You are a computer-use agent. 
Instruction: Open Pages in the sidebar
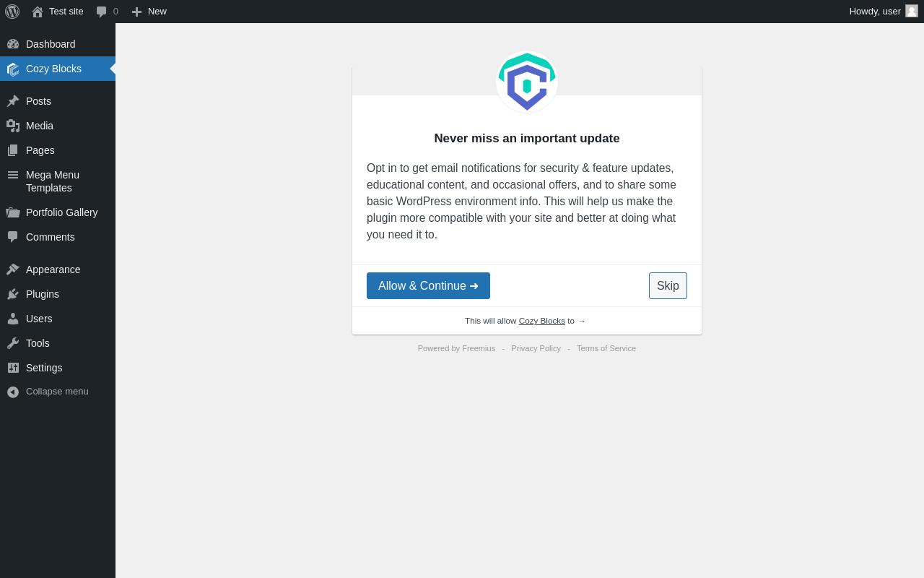[x=58, y=150]
